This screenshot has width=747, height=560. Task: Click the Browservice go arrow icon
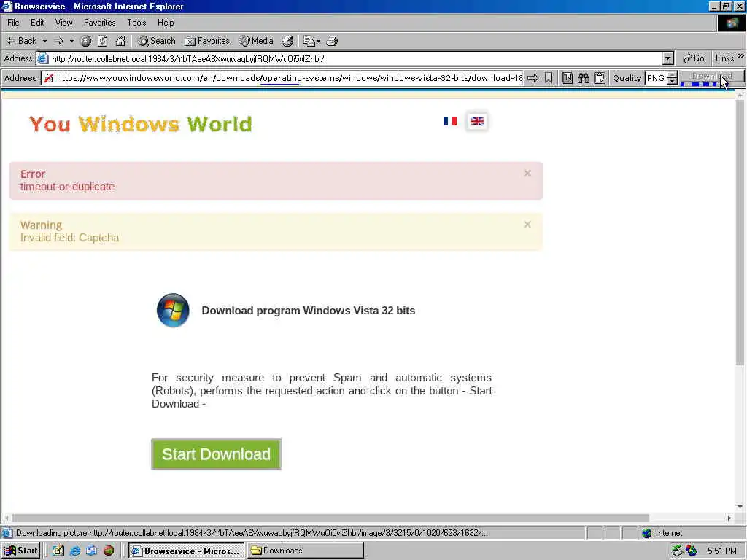pyautogui.click(x=533, y=78)
